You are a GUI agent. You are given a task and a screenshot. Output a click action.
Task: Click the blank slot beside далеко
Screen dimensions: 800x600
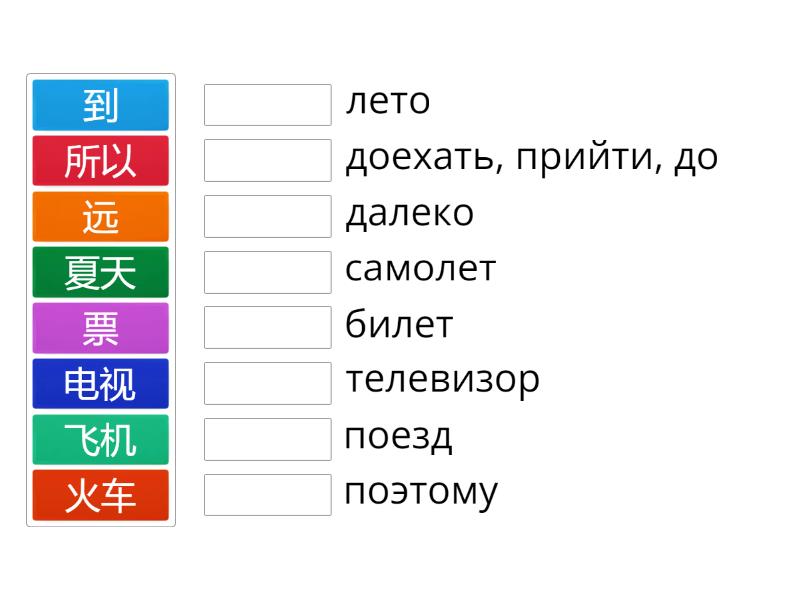tap(267, 216)
